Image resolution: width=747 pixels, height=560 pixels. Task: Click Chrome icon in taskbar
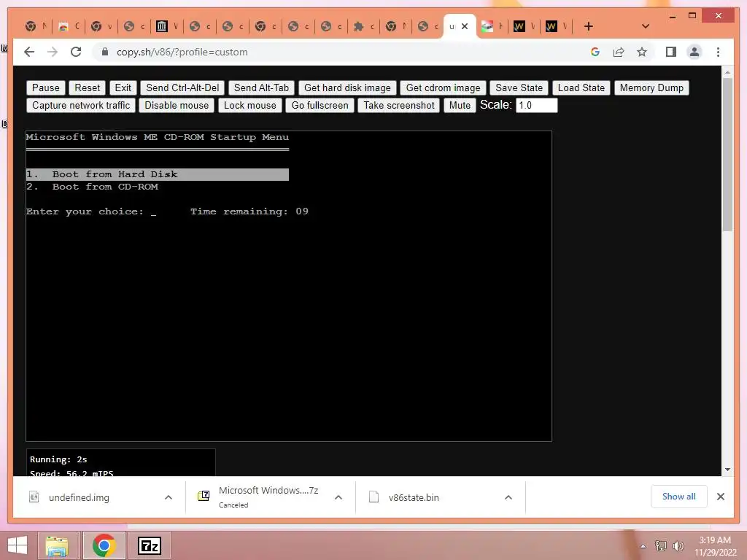point(104,545)
